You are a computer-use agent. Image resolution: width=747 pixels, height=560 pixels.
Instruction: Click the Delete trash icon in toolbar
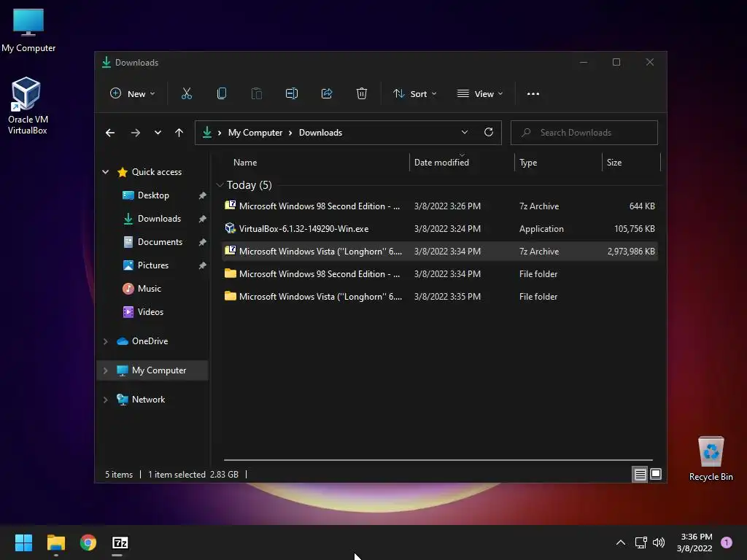tap(362, 94)
